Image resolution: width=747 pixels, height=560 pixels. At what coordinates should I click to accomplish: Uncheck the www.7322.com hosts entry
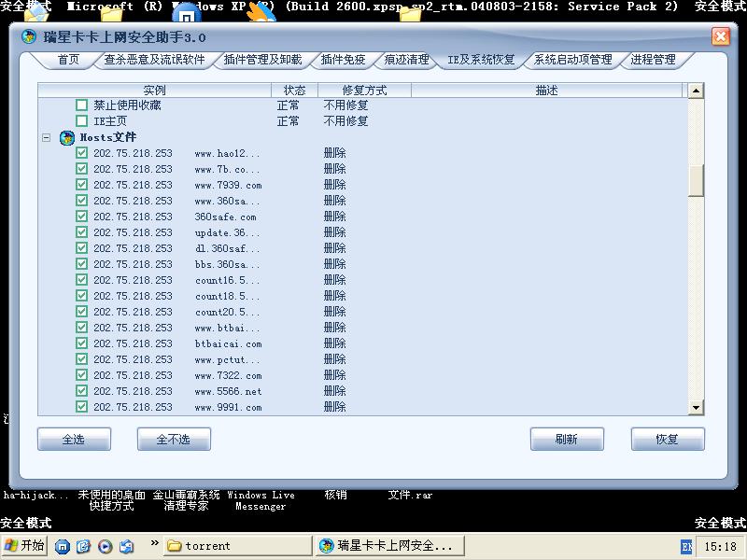tap(82, 375)
